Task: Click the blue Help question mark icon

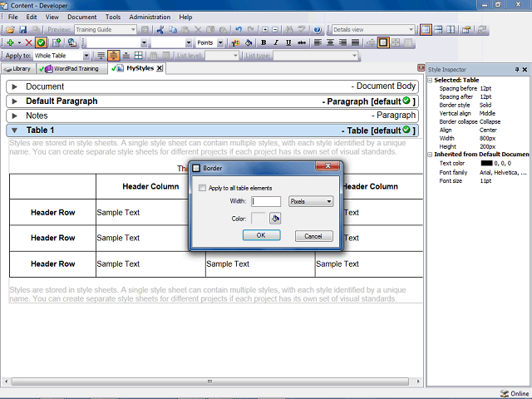Action: (318, 30)
